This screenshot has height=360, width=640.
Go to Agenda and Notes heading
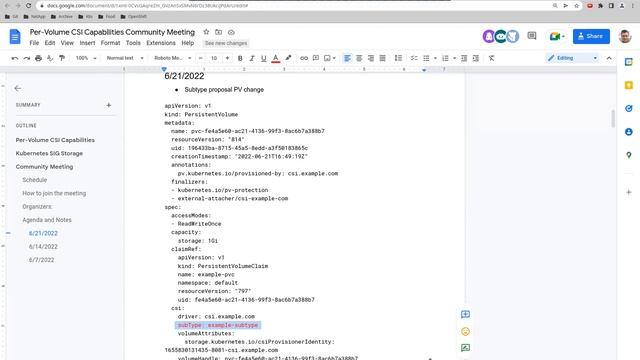pos(47,220)
